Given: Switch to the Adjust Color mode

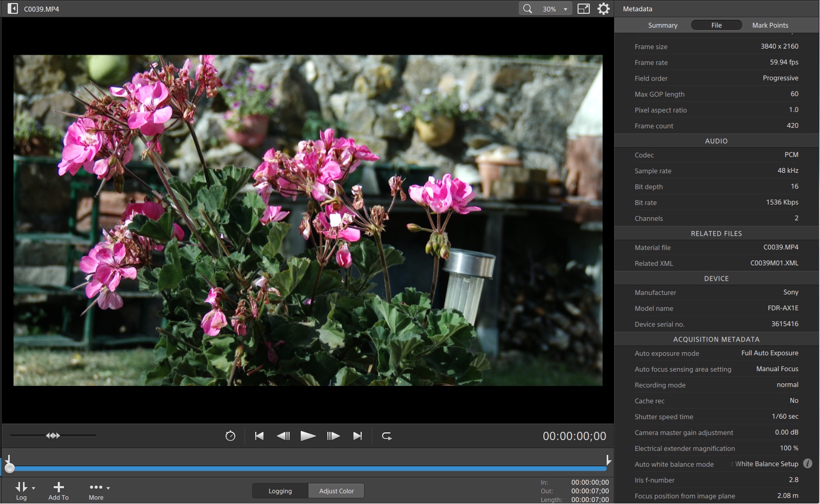Looking at the screenshot, I should 336,491.
